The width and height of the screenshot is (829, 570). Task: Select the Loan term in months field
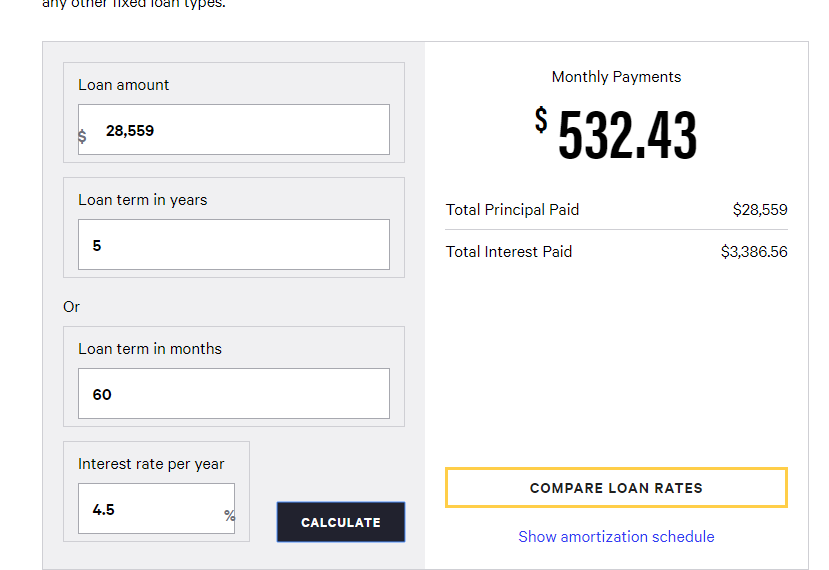(x=234, y=394)
